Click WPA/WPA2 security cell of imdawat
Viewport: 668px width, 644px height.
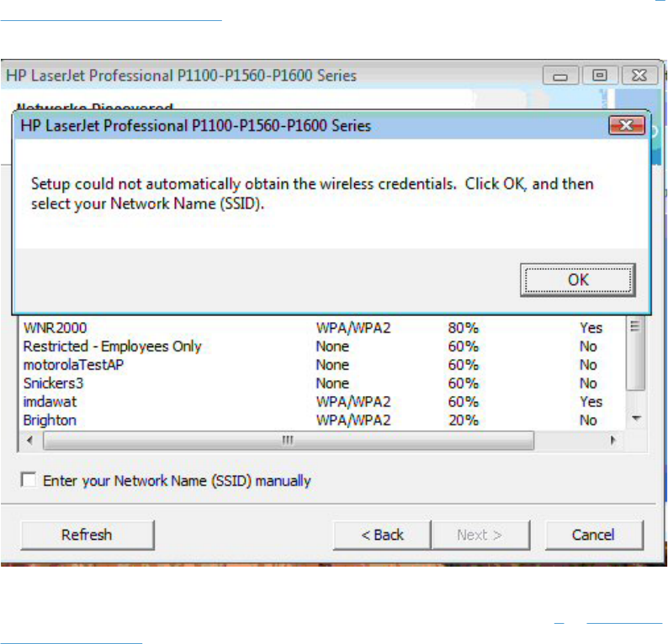[353, 402]
